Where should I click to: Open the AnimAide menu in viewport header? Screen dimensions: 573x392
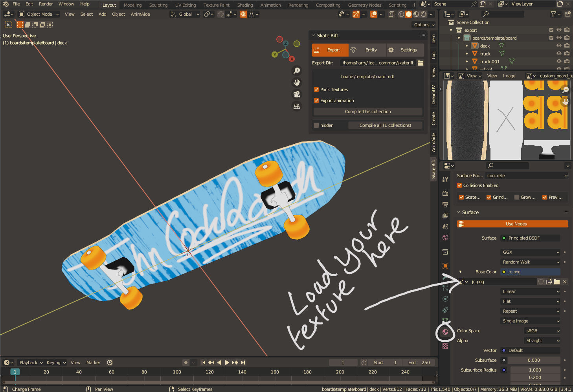(140, 14)
